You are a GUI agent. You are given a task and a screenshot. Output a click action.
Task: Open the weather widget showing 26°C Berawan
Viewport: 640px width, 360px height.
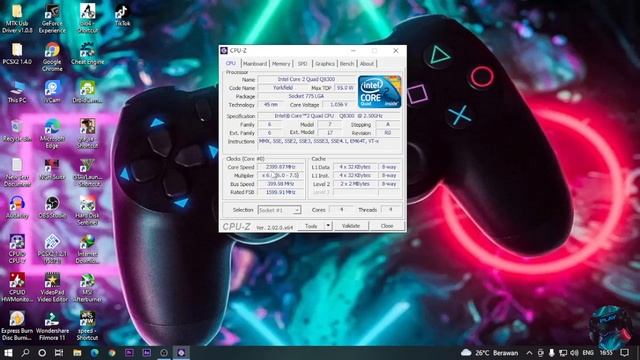[x=489, y=353]
